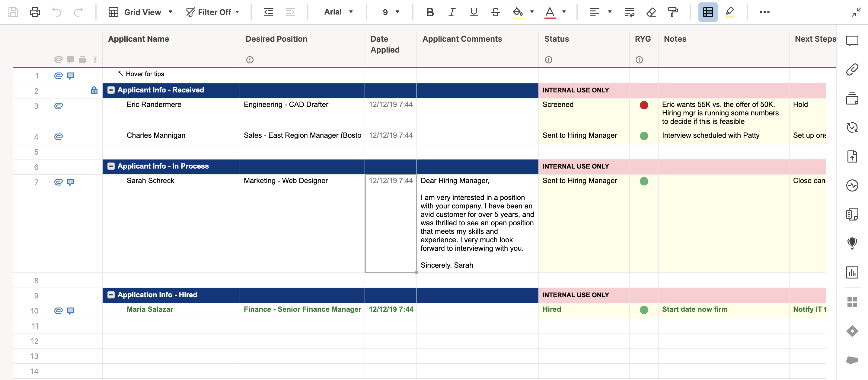
Task: Open the fill color dropdown arrow
Action: click(x=532, y=12)
